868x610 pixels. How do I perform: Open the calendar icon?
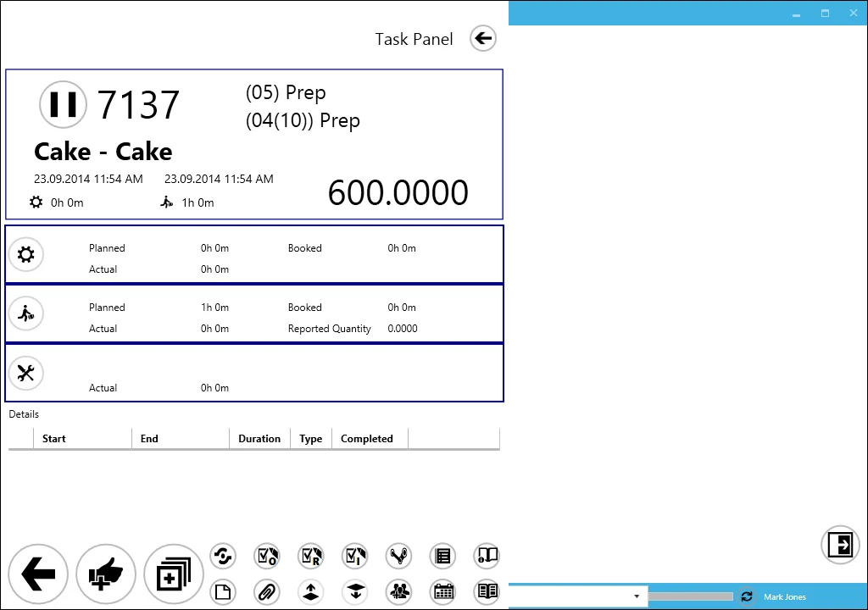442,592
